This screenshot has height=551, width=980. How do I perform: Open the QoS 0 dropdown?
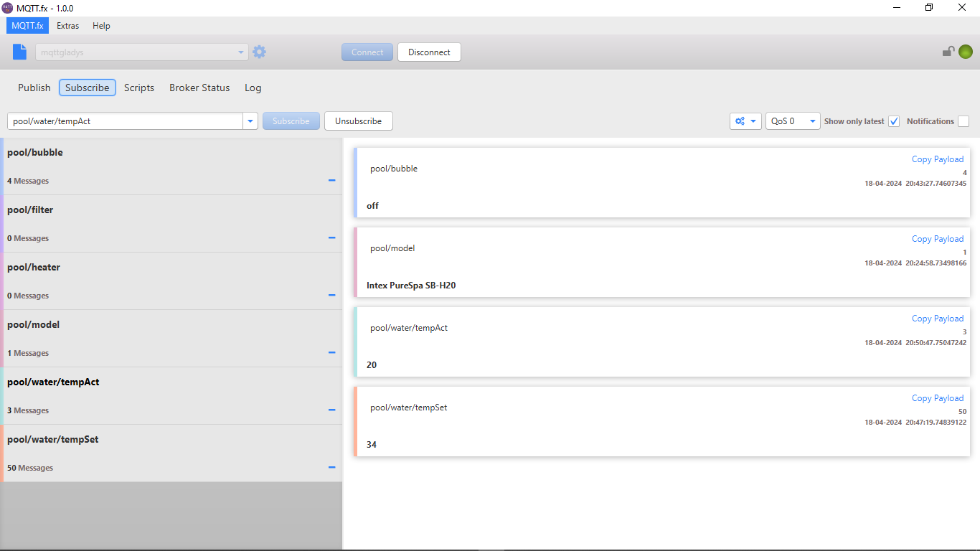793,121
